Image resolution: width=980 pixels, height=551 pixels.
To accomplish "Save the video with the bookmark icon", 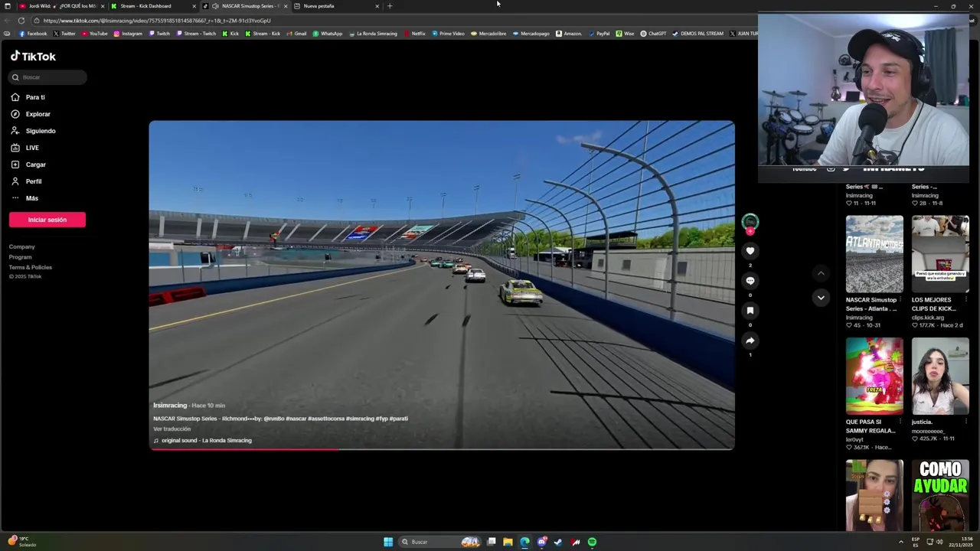I will click(750, 311).
